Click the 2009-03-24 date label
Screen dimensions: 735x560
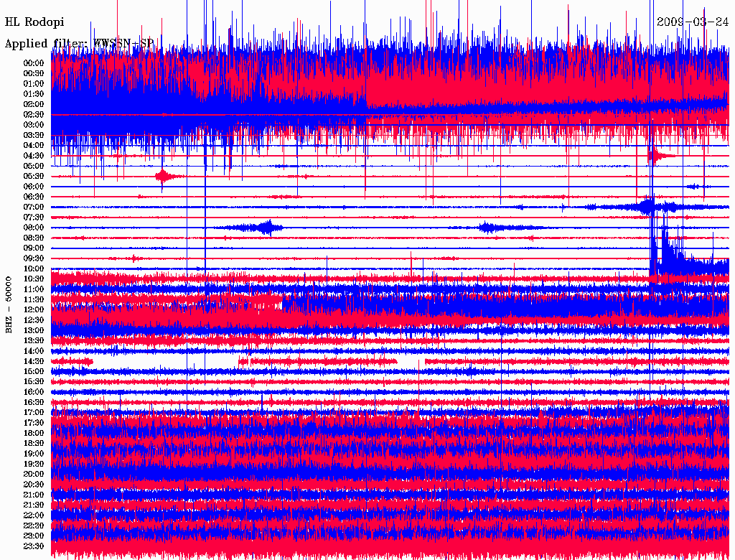point(693,22)
